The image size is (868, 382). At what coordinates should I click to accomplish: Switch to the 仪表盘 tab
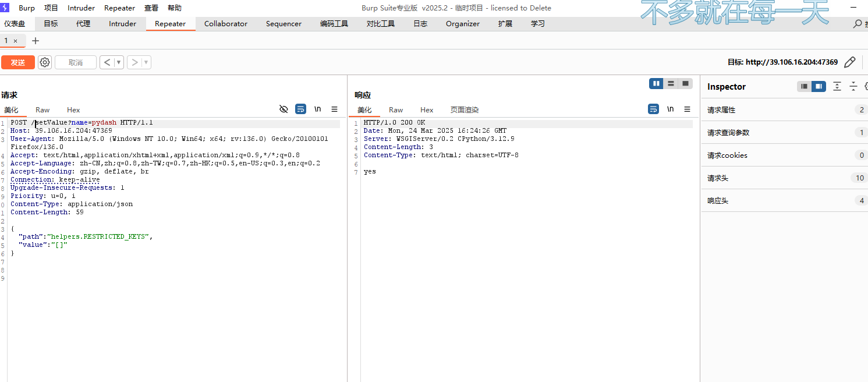pyautogui.click(x=15, y=24)
